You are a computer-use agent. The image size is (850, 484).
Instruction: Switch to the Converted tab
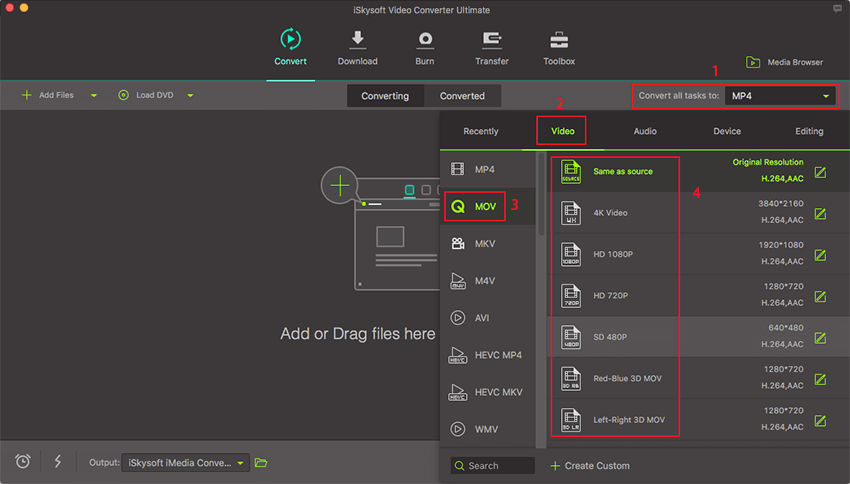pyautogui.click(x=462, y=96)
